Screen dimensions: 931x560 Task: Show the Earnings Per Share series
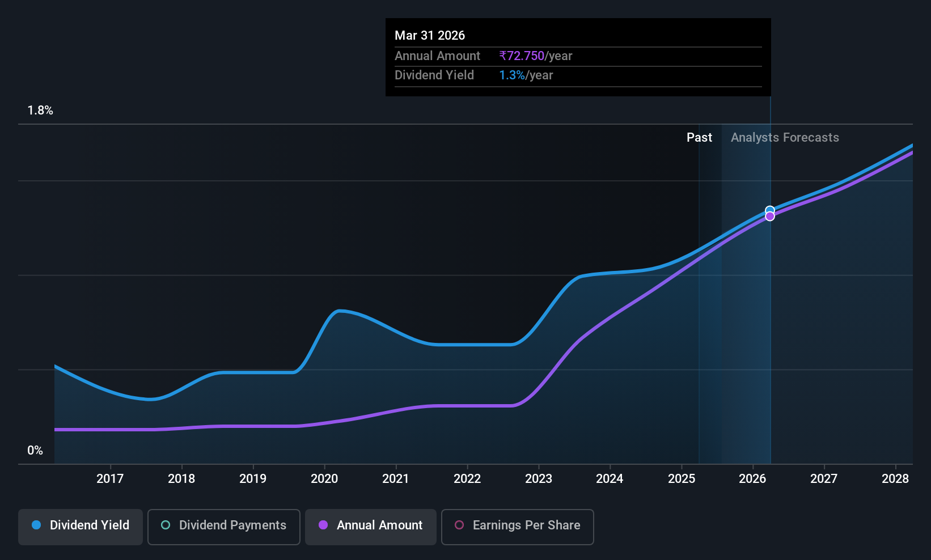518,527
